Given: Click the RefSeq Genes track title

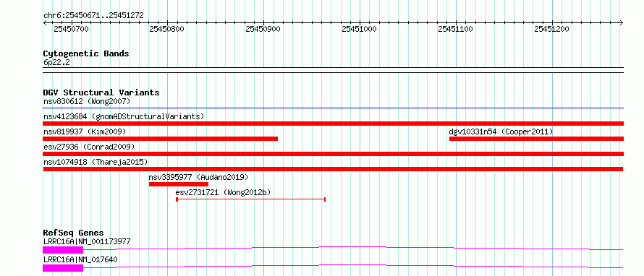Looking at the screenshot, I should [x=74, y=233].
